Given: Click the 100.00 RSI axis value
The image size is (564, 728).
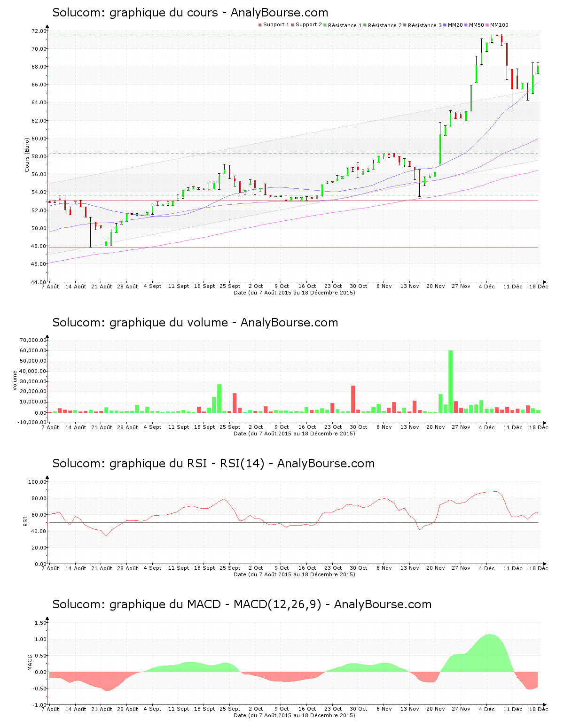Looking at the screenshot, I should click(x=37, y=482).
